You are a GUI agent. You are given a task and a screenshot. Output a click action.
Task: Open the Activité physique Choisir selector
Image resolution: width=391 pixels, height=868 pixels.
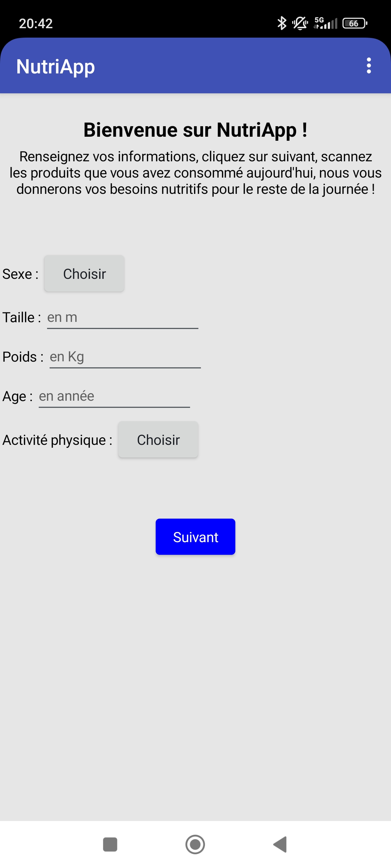[158, 440]
